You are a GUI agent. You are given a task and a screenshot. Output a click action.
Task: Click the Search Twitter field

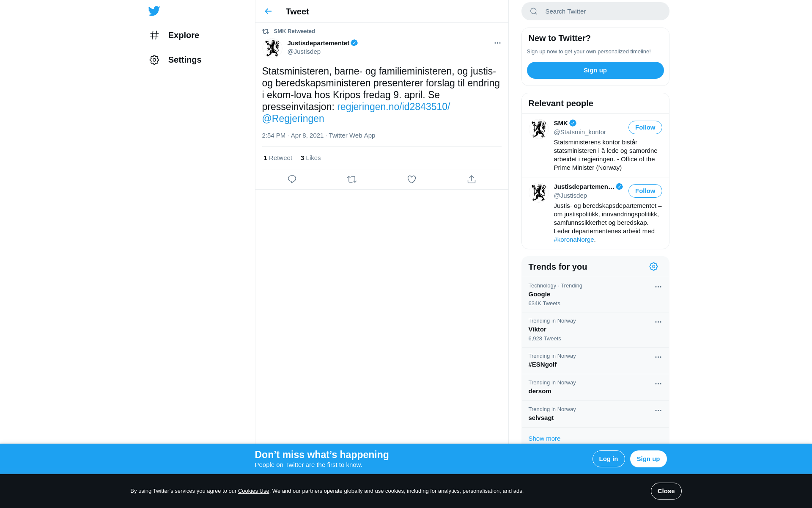coord(595,11)
